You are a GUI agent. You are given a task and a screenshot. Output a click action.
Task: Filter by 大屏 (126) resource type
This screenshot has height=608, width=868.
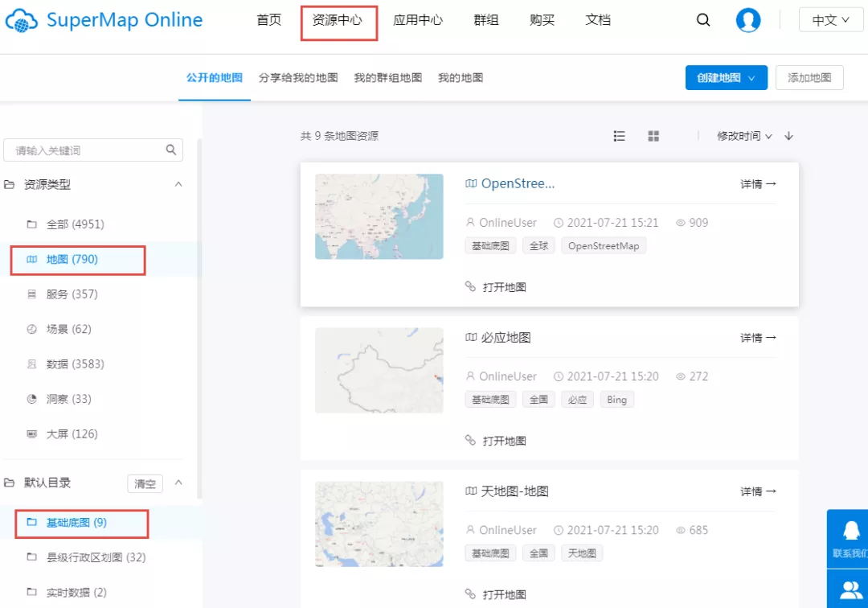point(72,433)
